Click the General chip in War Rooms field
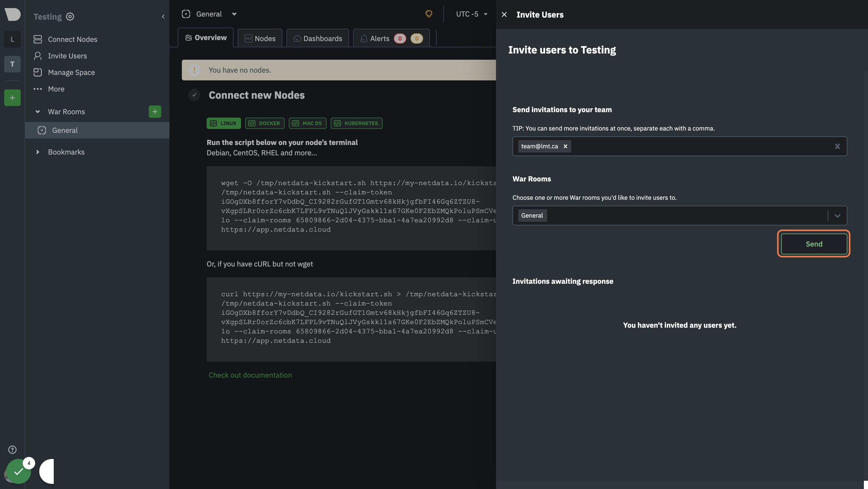 (532, 216)
